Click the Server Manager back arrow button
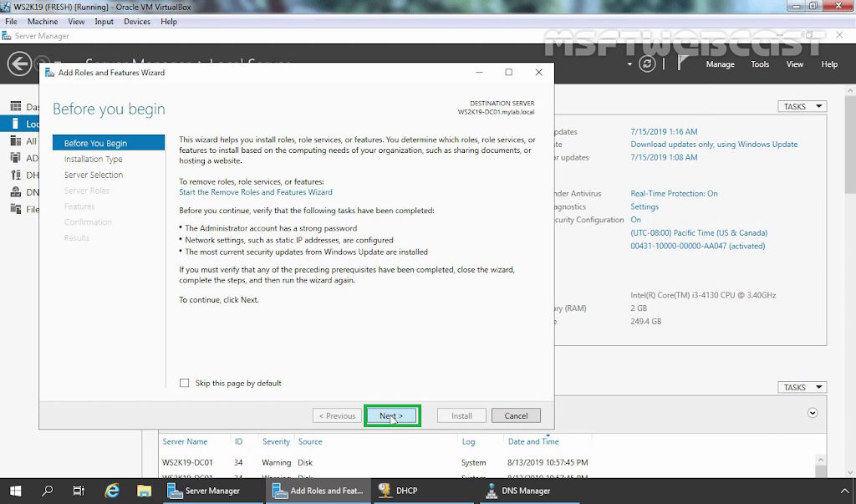Image resolution: width=856 pixels, height=504 pixels. (20, 64)
